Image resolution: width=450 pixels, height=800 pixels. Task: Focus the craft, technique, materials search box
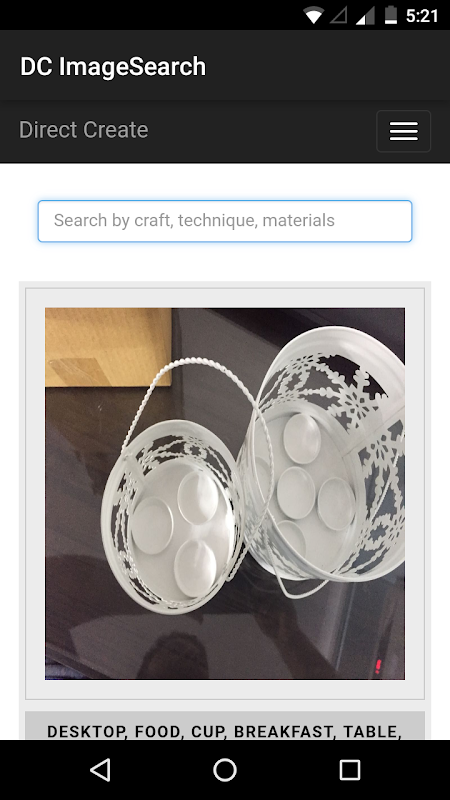point(224,221)
